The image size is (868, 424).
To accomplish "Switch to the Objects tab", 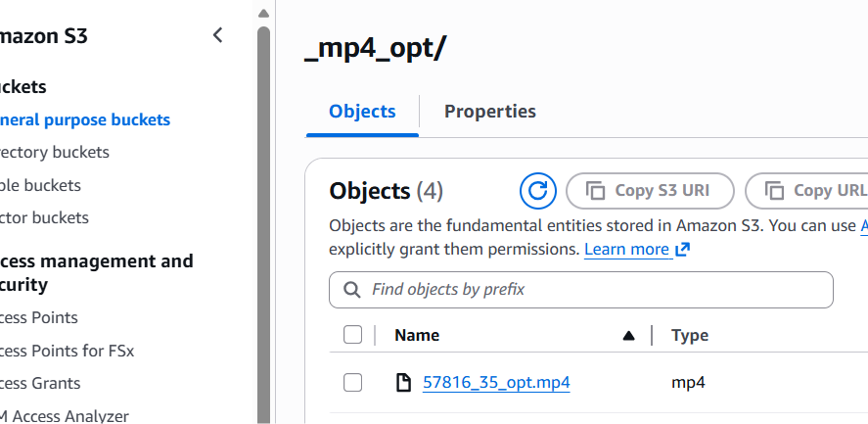I will 362,112.
